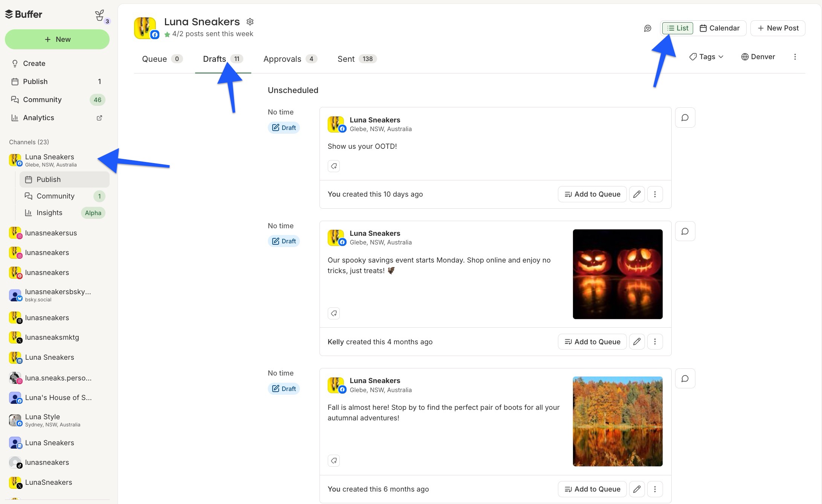Open more options for the spooky savings draft

[655, 342]
